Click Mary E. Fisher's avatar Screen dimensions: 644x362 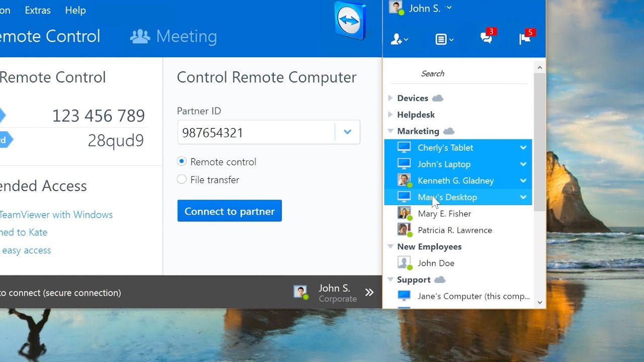[x=404, y=214]
